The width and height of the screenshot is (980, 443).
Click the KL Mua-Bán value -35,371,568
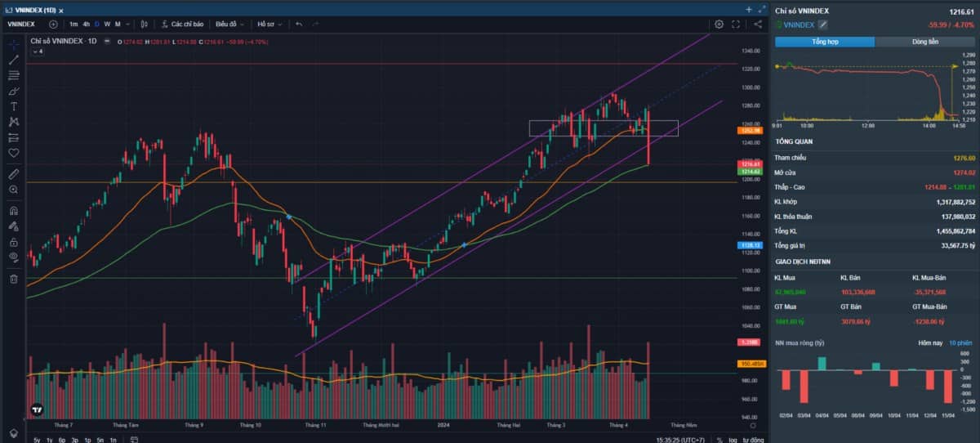(x=929, y=292)
